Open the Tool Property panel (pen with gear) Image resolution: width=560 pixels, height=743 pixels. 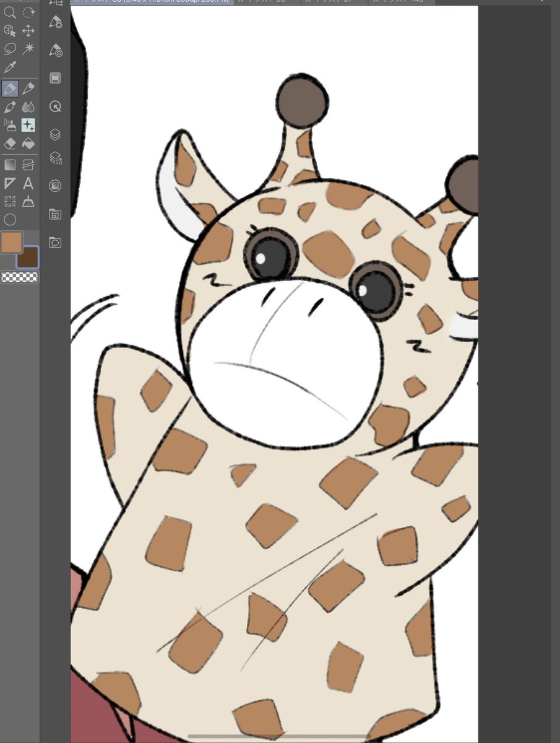[x=56, y=22]
